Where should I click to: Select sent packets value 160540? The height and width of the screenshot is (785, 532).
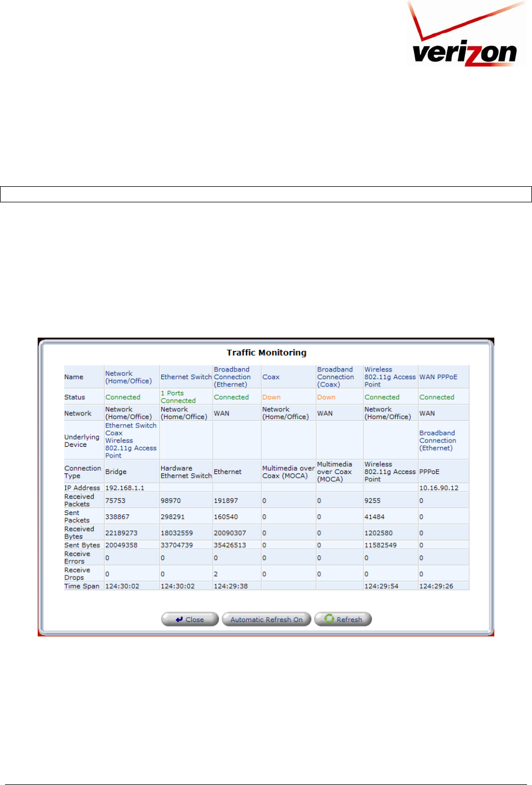226,517
